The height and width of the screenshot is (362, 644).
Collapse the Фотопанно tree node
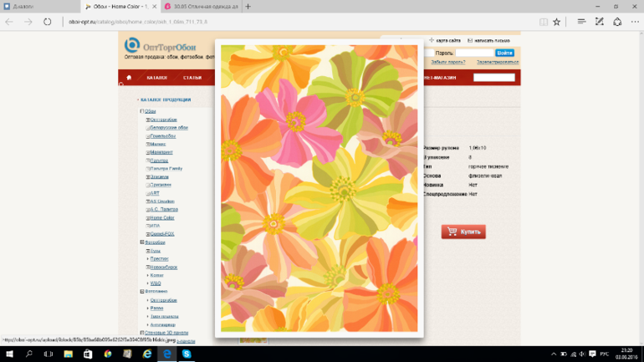click(141, 292)
